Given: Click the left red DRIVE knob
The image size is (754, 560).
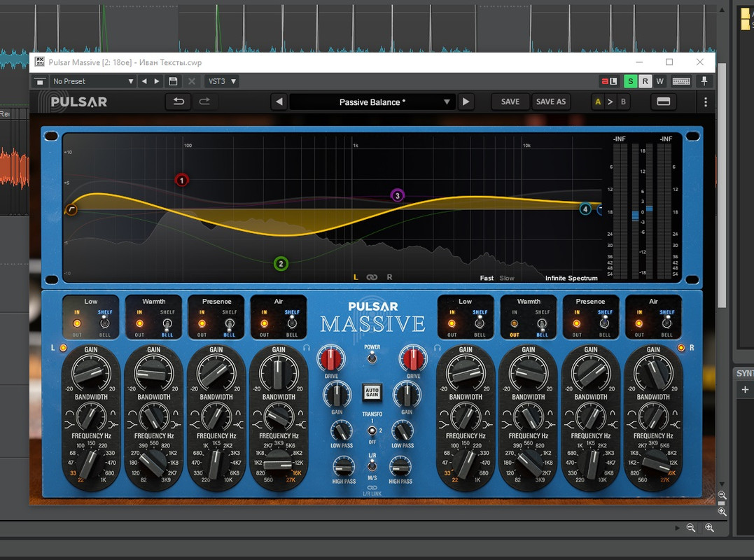Looking at the screenshot, I should tap(331, 358).
